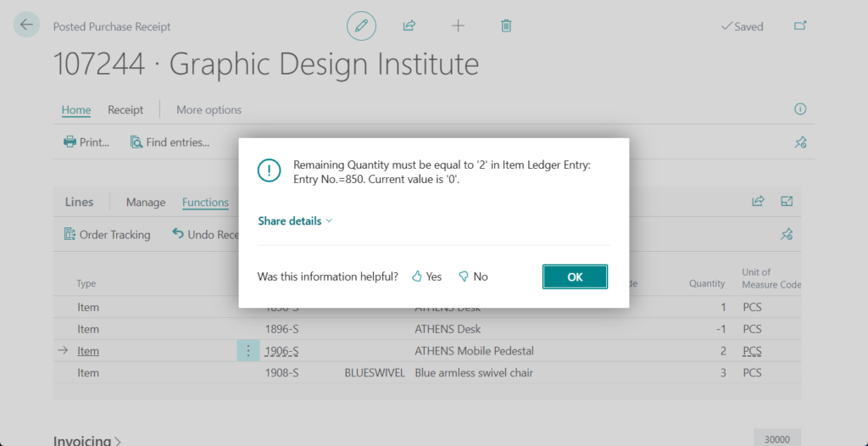Click the pin icon on action bar
The width and height of the screenshot is (868, 446).
799,142
